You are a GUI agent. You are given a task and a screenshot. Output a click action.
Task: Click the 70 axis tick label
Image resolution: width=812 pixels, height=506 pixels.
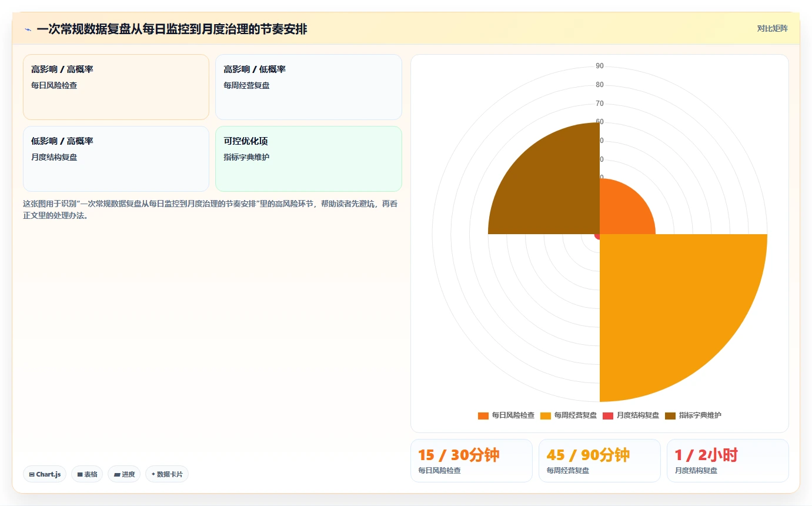(x=600, y=104)
